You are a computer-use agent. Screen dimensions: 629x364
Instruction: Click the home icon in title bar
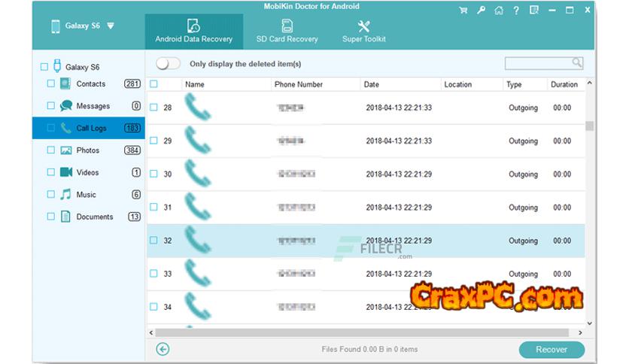tap(499, 11)
